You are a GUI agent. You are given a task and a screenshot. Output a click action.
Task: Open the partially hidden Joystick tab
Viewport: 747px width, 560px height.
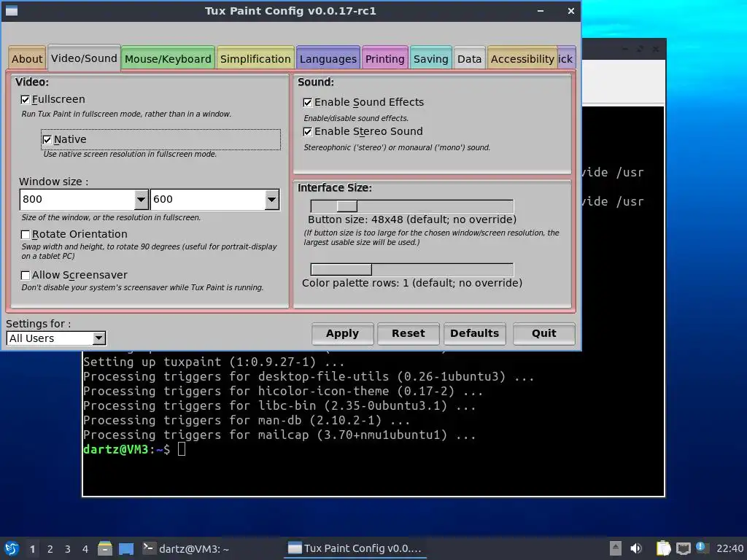point(566,58)
